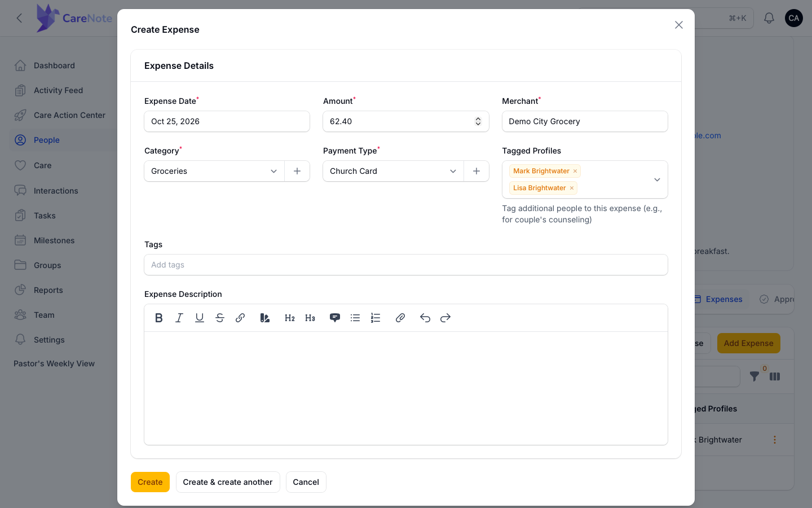Insert a blockquote with the speech bubble icon
The width and height of the screenshot is (812, 508).
pyautogui.click(x=335, y=318)
